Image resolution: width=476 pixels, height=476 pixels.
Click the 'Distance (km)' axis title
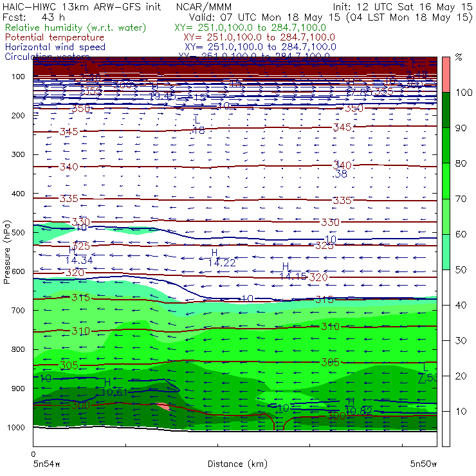pos(237,464)
